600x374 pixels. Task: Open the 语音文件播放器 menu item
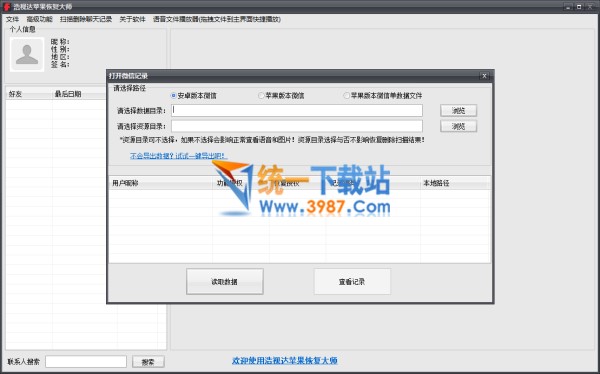[217, 19]
